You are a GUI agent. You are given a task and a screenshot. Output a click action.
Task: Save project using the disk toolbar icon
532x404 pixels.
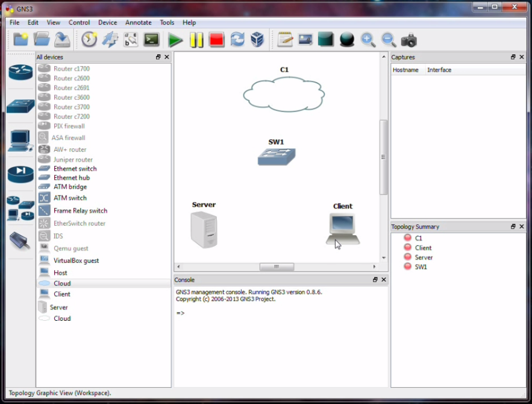point(62,40)
